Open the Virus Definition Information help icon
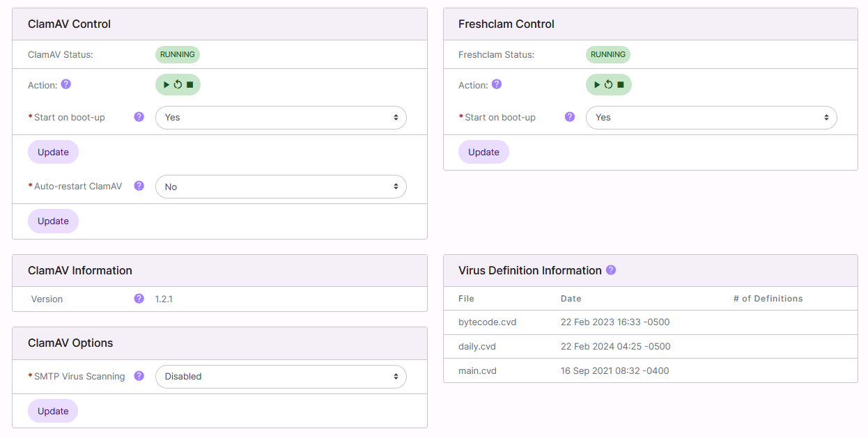This screenshot has height=438, width=868. coord(611,270)
